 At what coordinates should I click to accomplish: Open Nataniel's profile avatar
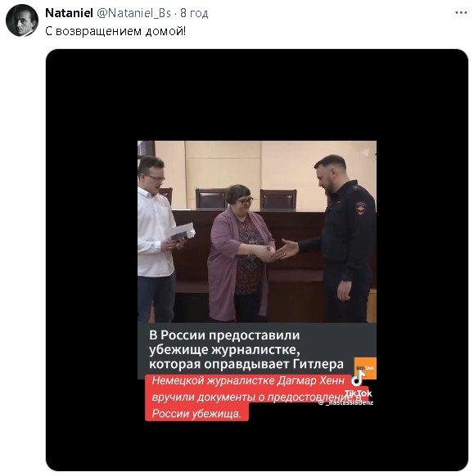(x=22, y=20)
